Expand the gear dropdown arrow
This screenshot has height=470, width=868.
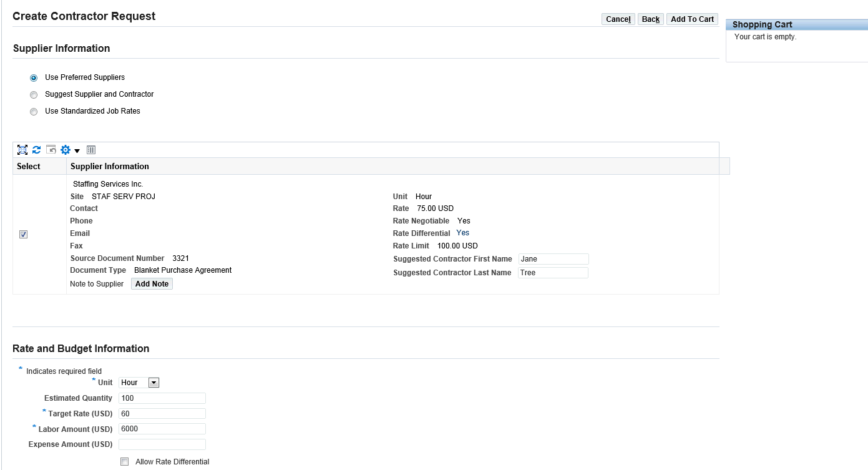tap(77, 150)
